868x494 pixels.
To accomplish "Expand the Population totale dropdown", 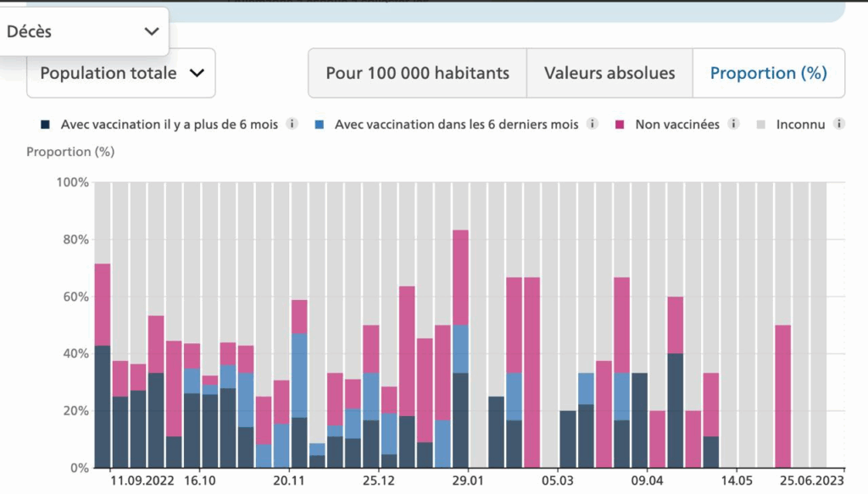I will [x=120, y=73].
